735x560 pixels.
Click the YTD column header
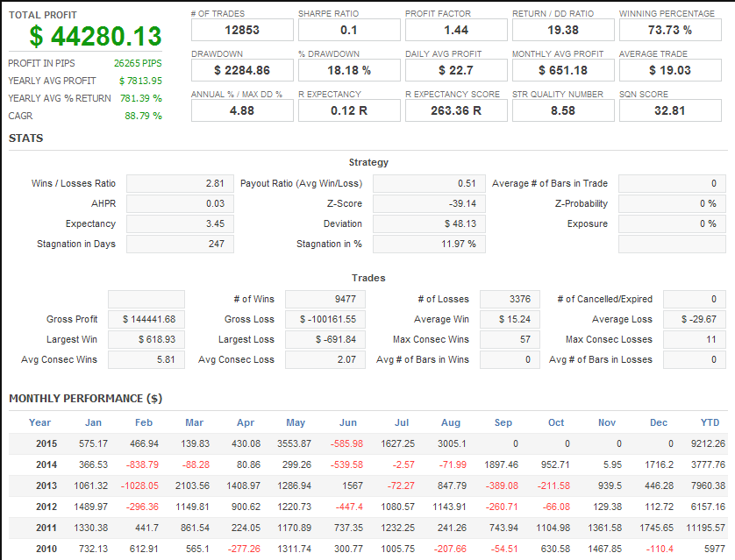(710, 422)
